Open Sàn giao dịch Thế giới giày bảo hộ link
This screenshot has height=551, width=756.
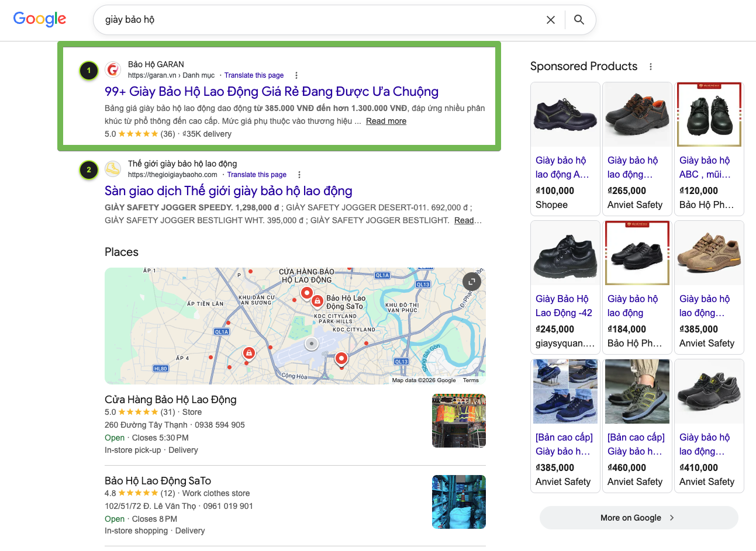228,191
